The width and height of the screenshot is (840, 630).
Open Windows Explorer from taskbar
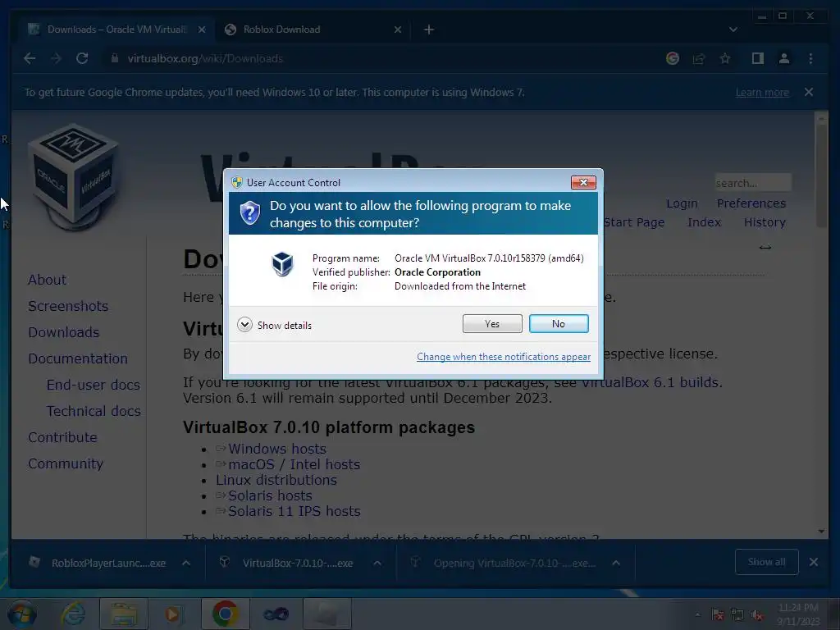coord(123,614)
